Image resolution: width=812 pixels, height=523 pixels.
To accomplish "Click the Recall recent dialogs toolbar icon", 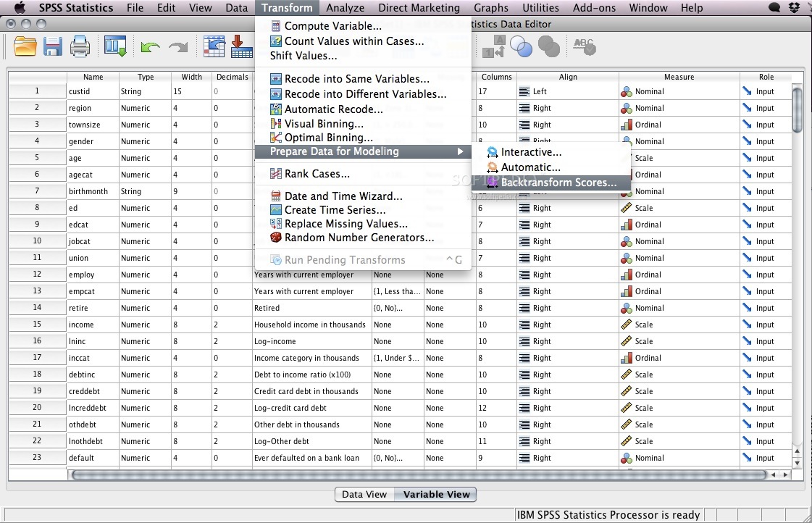I will (x=115, y=46).
